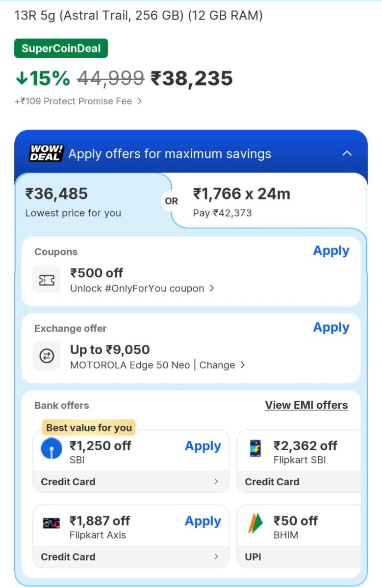382x588 pixels.
Task: Apply the exchange offer
Action: (331, 327)
